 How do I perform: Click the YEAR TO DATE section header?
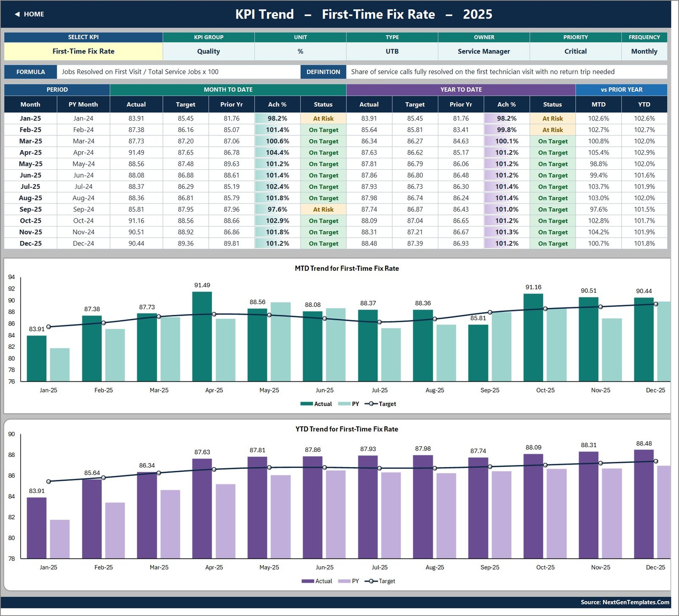coord(461,90)
